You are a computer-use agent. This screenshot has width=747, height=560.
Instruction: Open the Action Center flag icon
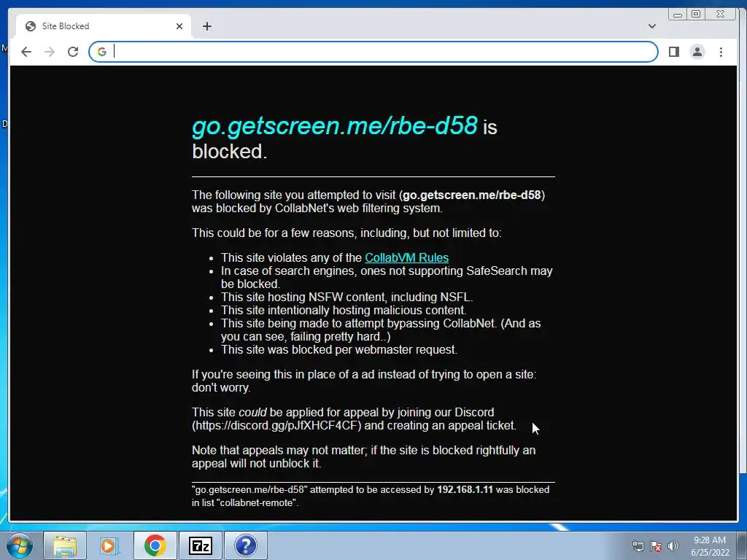(656, 546)
